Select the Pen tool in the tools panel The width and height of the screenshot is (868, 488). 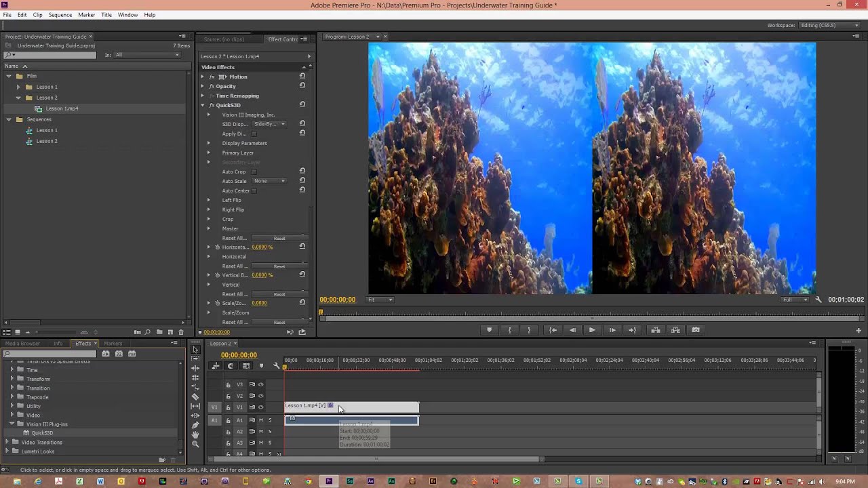(x=195, y=425)
